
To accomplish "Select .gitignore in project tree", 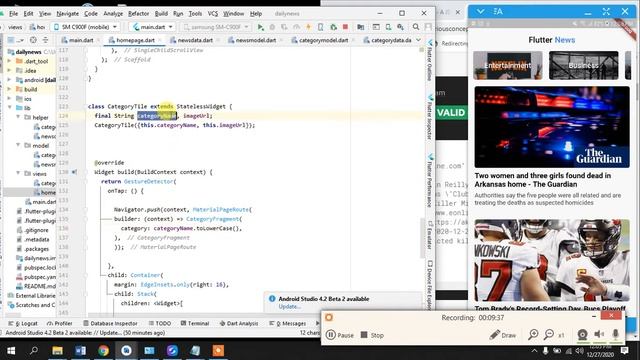I will point(33,230).
